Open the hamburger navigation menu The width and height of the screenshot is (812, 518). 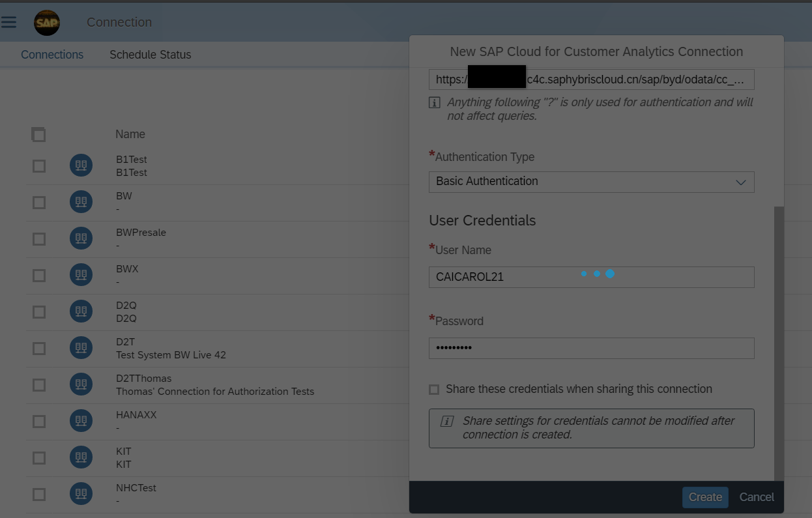point(8,22)
